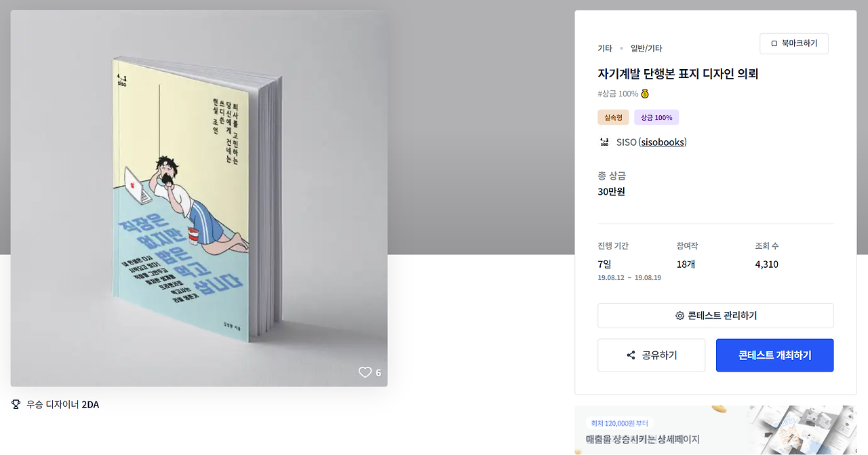868x455 pixels.
Task: Start a contest with 콘테스트 개최하기
Action: 774,355
